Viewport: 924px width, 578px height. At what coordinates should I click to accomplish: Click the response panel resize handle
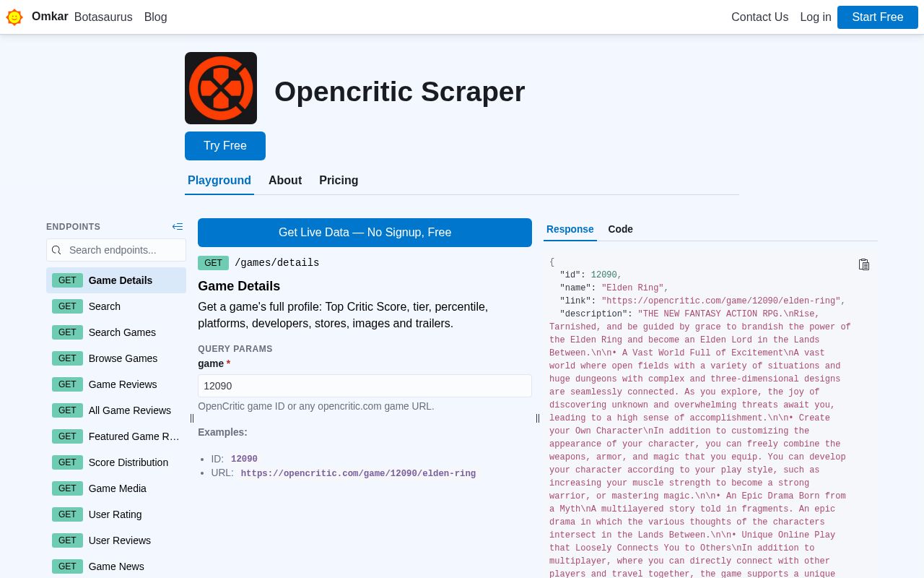(x=538, y=418)
